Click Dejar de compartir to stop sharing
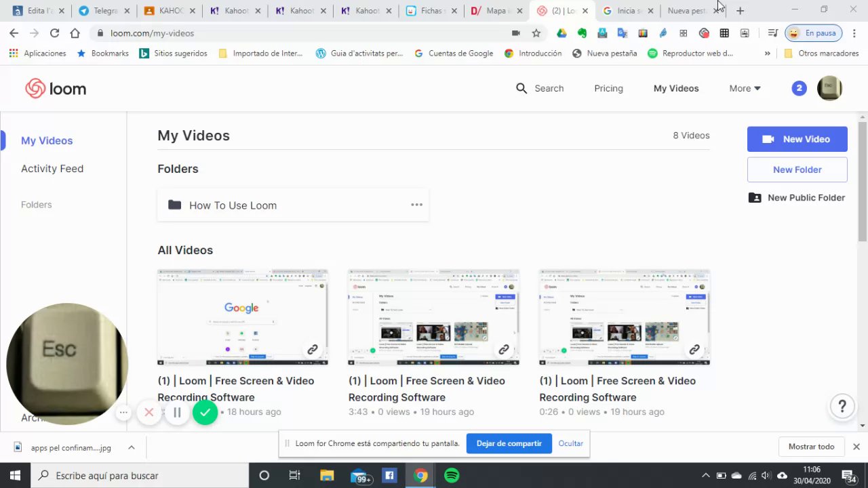 (x=509, y=444)
